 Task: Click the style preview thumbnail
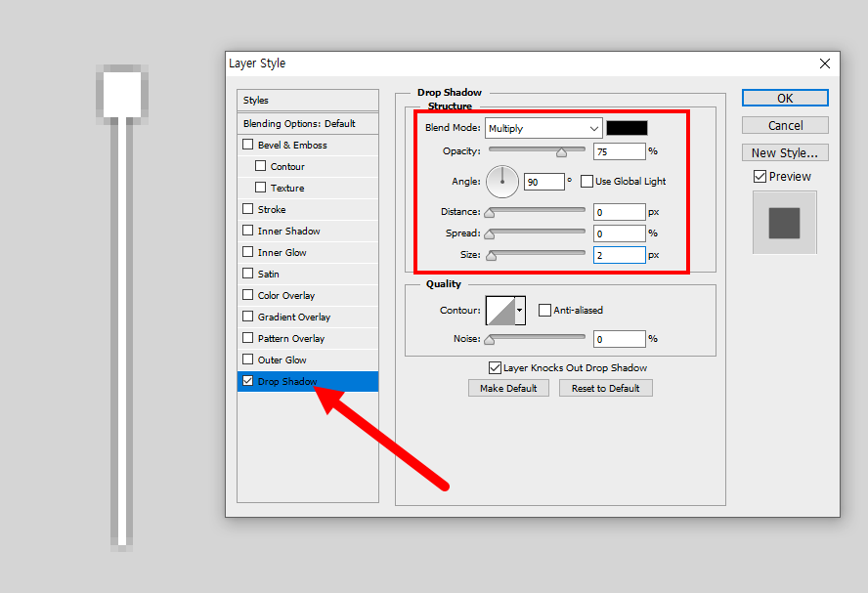click(x=784, y=223)
